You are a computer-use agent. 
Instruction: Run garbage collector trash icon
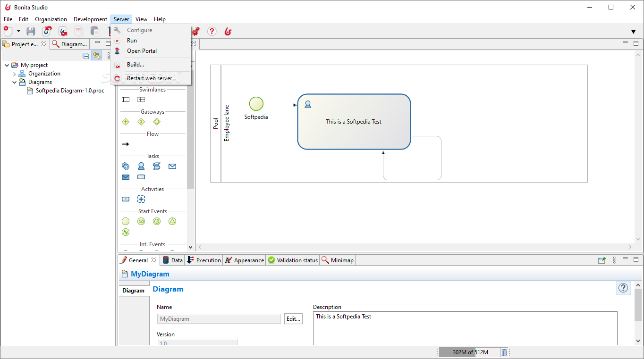(x=504, y=352)
